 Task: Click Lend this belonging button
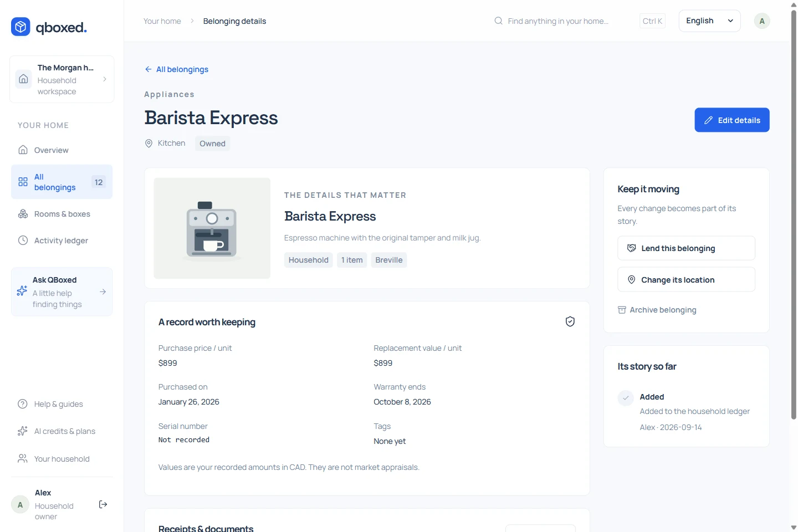click(x=686, y=248)
